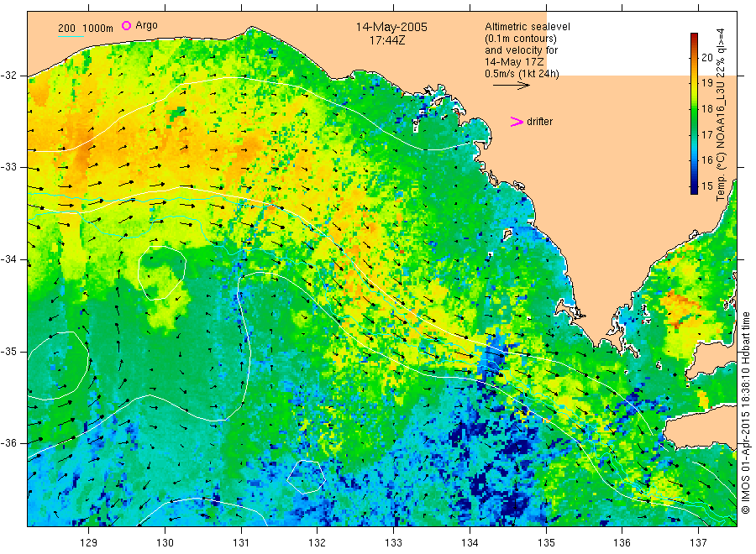Click the temperature color bar scale

694,113
